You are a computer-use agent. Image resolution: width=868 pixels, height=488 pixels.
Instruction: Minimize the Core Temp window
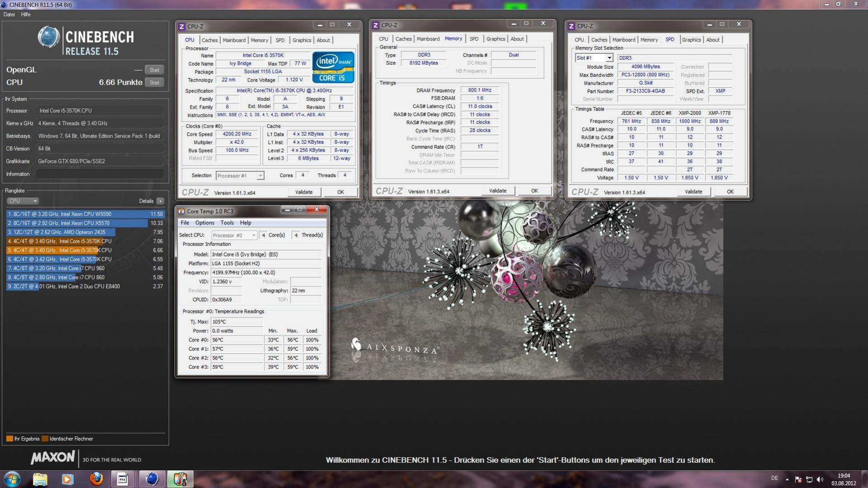(287, 209)
